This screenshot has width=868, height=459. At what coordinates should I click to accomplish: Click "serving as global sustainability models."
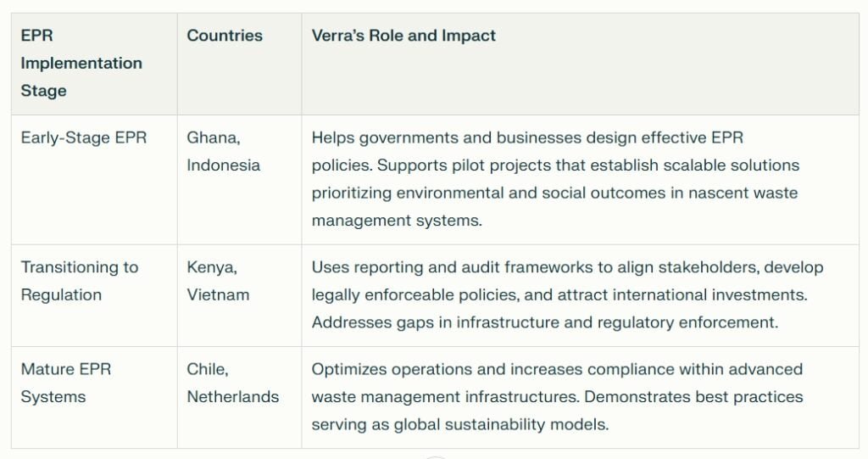[x=459, y=424]
